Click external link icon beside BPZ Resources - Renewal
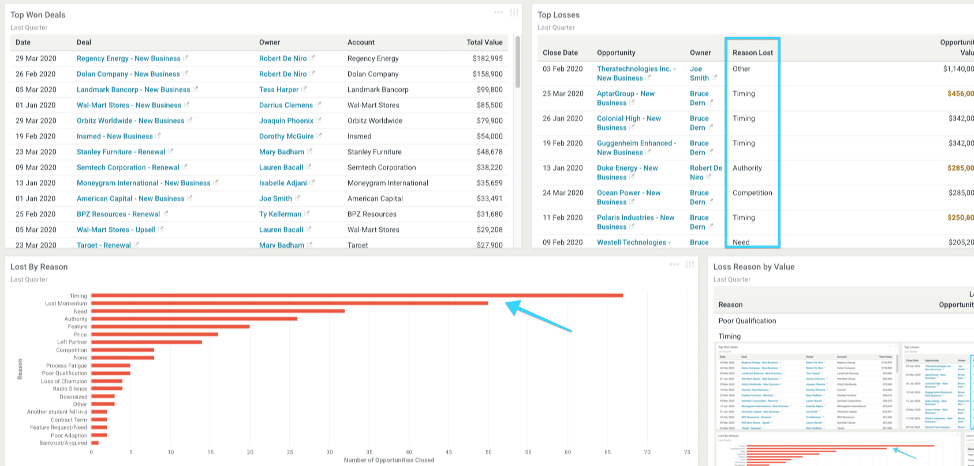This screenshot has height=466, width=974. pos(166,214)
